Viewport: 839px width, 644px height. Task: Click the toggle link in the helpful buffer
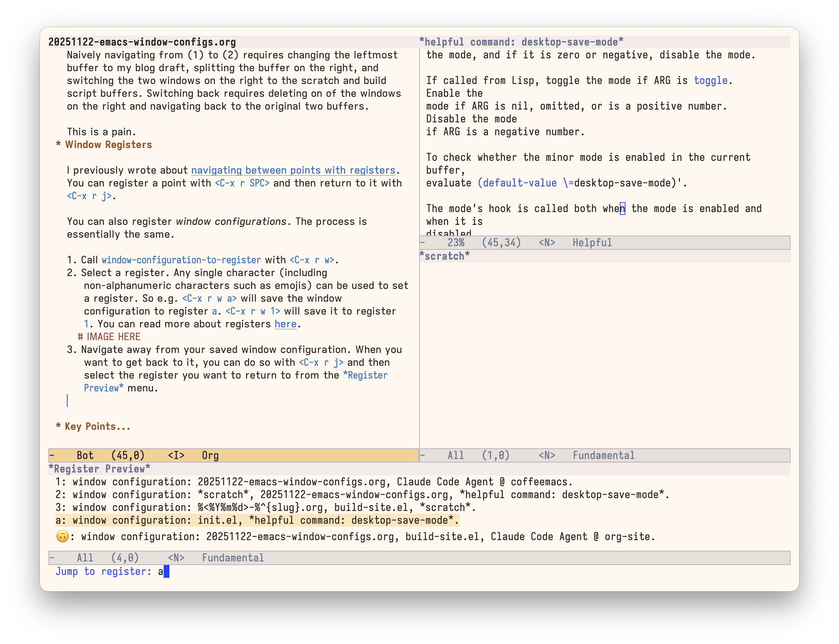click(x=710, y=80)
